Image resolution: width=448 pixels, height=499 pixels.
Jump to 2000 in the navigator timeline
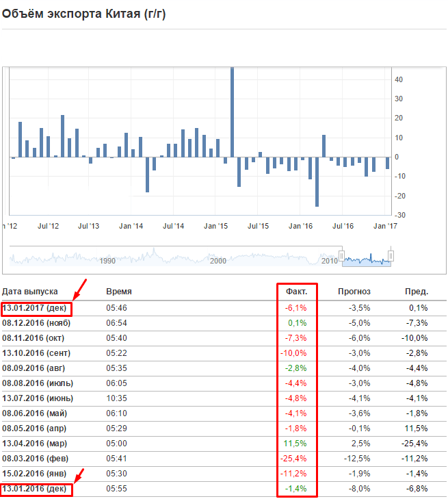coord(218,261)
